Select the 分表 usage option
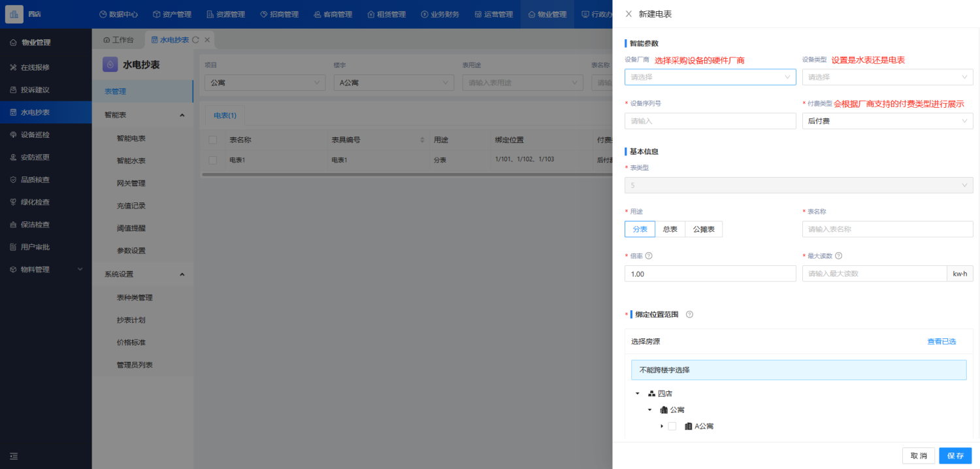Screen dimensions: 980x469 pos(640,229)
